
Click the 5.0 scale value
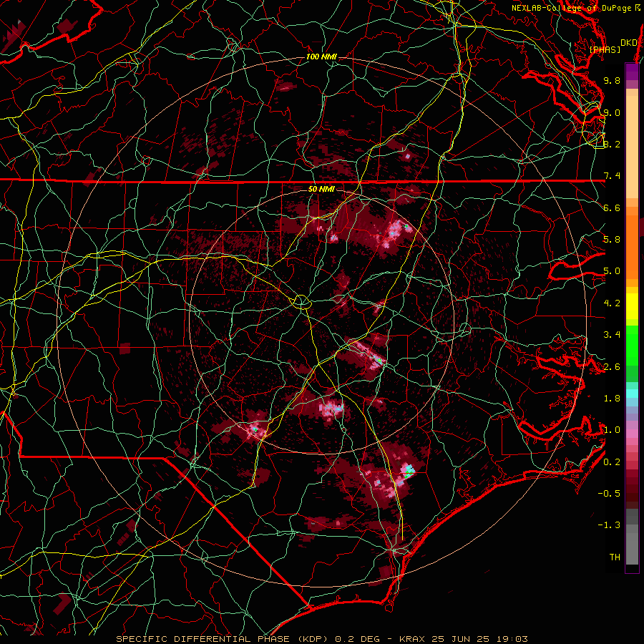(612, 271)
